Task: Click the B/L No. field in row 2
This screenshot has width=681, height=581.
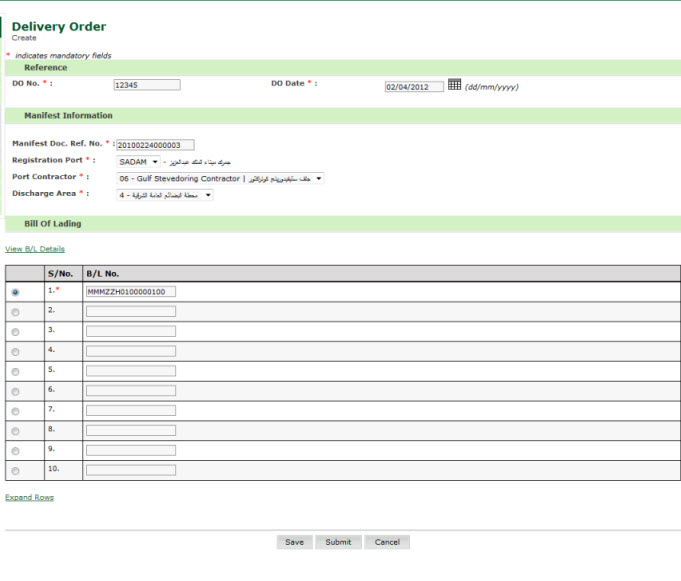Action: pyautogui.click(x=131, y=312)
